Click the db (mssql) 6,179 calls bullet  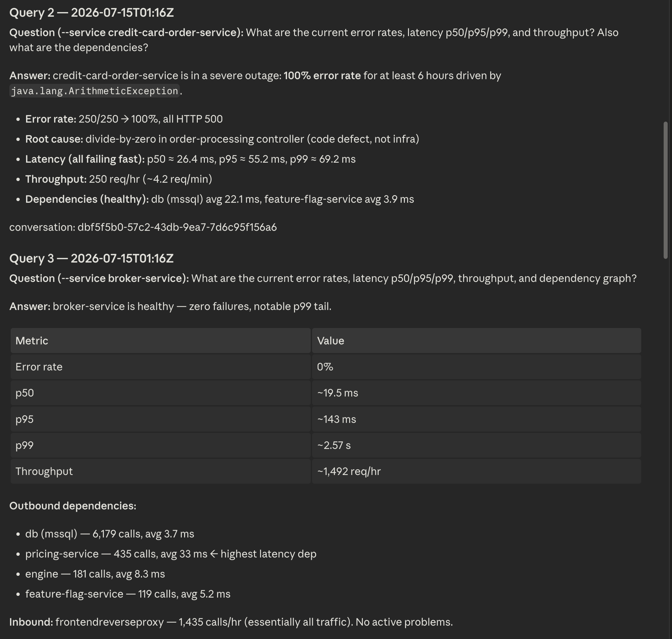[x=110, y=534]
